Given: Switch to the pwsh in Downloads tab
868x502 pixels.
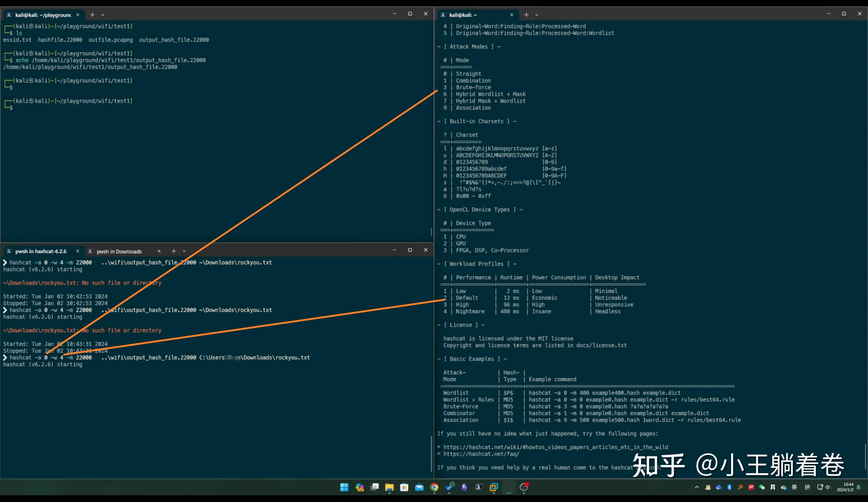Looking at the screenshot, I should pos(119,251).
